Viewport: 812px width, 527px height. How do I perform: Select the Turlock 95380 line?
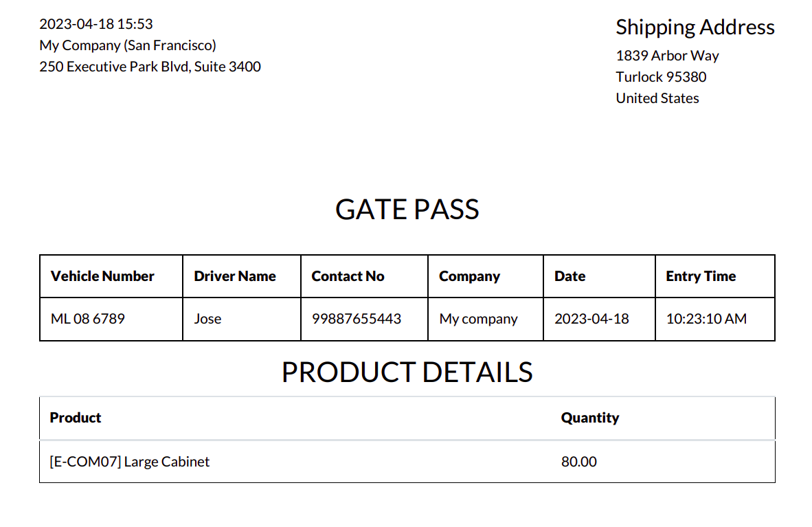pos(661,77)
